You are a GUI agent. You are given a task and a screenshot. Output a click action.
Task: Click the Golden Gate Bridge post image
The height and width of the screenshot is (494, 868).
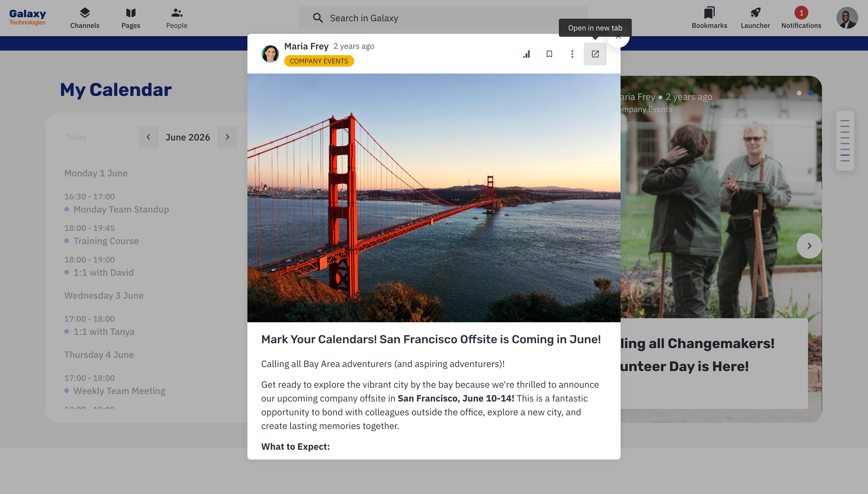(x=434, y=198)
